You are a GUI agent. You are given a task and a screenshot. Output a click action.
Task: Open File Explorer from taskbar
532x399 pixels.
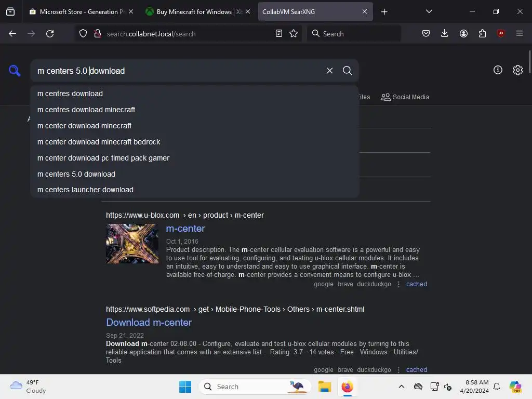[324, 387]
